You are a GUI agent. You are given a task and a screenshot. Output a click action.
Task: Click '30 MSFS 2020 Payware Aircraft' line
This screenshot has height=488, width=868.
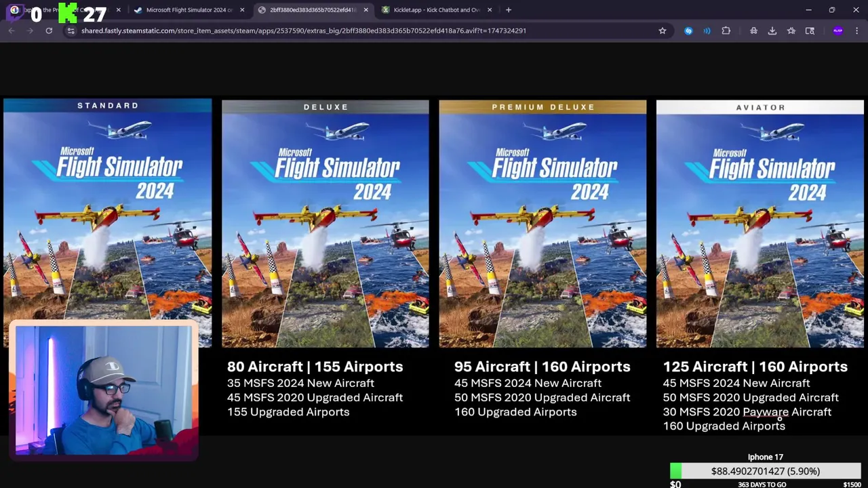pyautogui.click(x=747, y=411)
